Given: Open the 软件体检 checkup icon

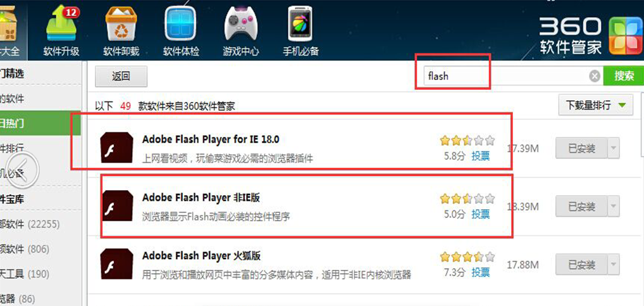Looking at the screenshot, I should click(x=181, y=24).
